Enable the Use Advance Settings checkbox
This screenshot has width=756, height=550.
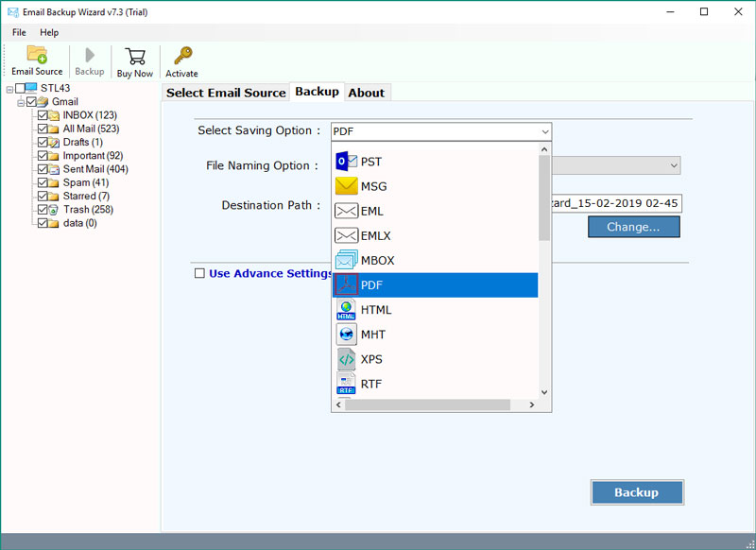[x=199, y=273]
